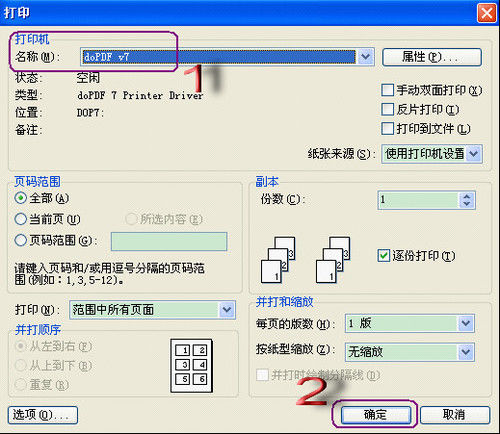Click the page order layout preview thumbnail

click(x=192, y=366)
